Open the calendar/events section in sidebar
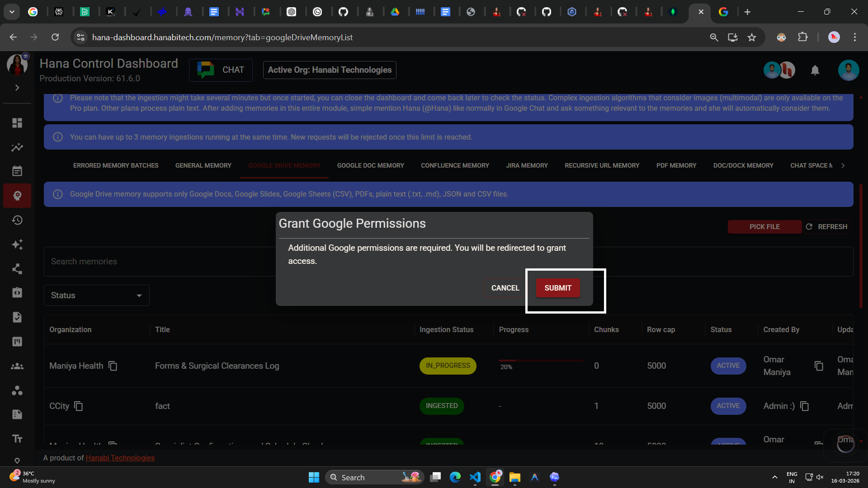Image resolution: width=868 pixels, height=488 pixels. (x=17, y=170)
